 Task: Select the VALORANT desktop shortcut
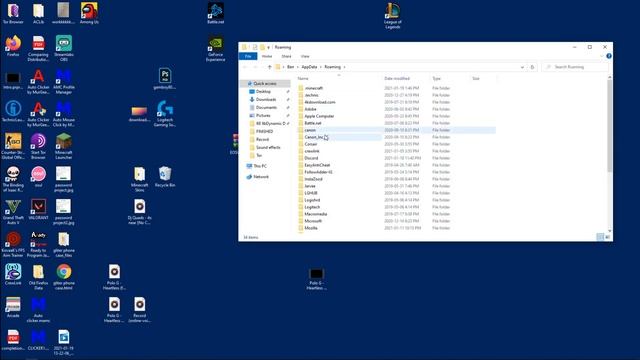[38, 209]
